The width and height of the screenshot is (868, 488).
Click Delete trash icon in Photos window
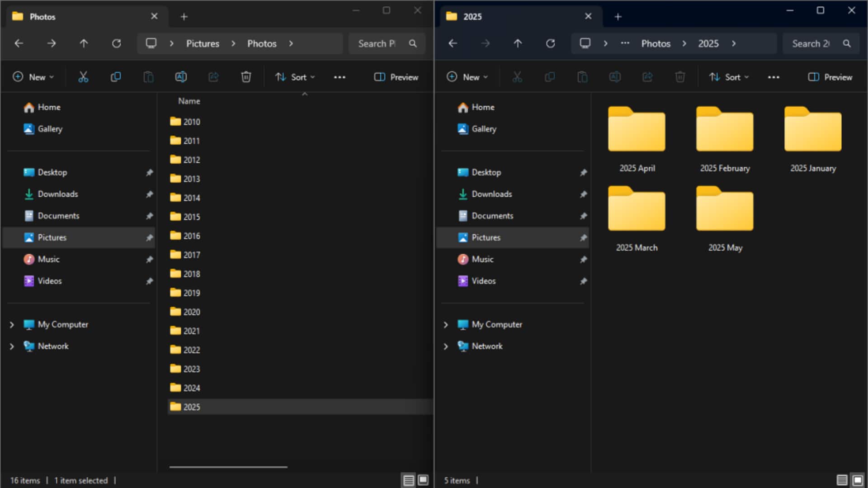246,77
